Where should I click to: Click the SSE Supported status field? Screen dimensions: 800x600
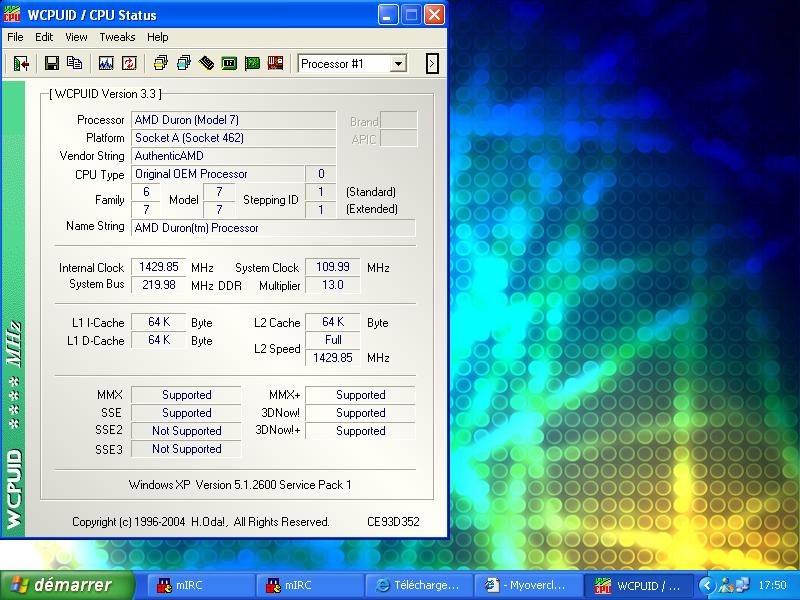pyautogui.click(x=186, y=413)
